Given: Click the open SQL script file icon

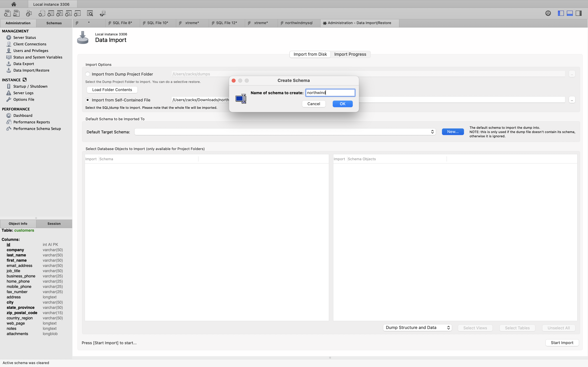Looking at the screenshot, I should 17,13.
